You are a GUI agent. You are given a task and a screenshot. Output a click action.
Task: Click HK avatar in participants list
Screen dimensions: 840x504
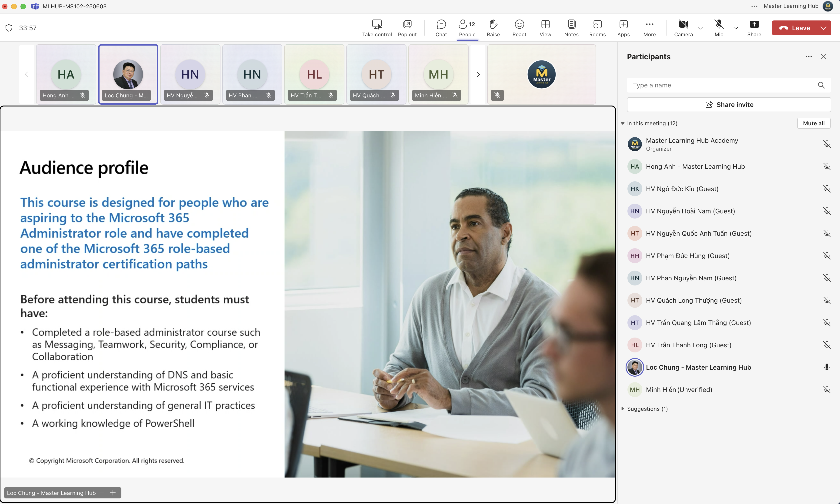(x=634, y=189)
